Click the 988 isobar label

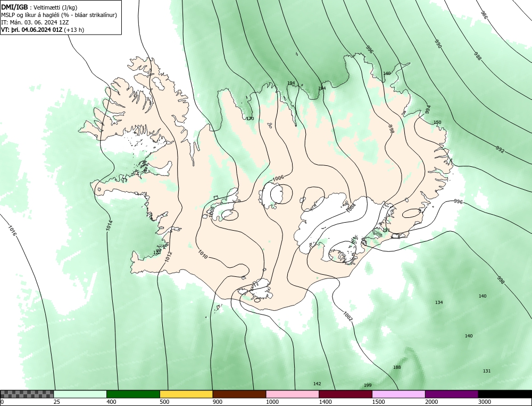tap(477, 56)
